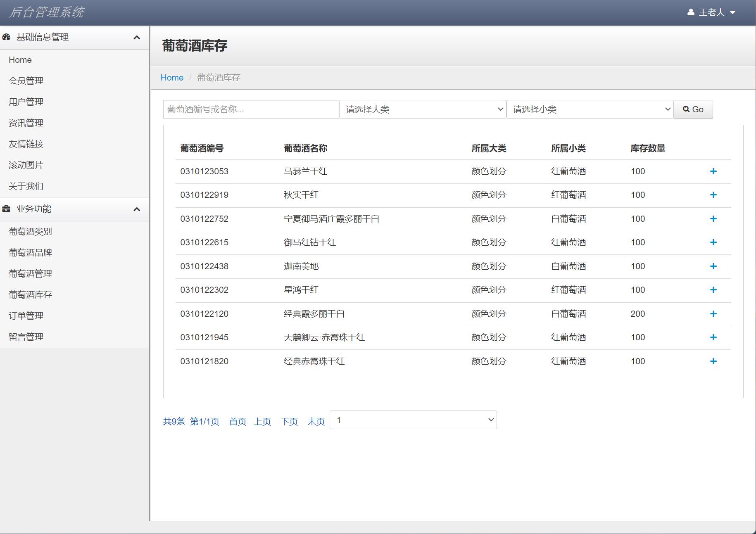Open the page number selector dropdown
756x534 pixels.
(x=413, y=420)
